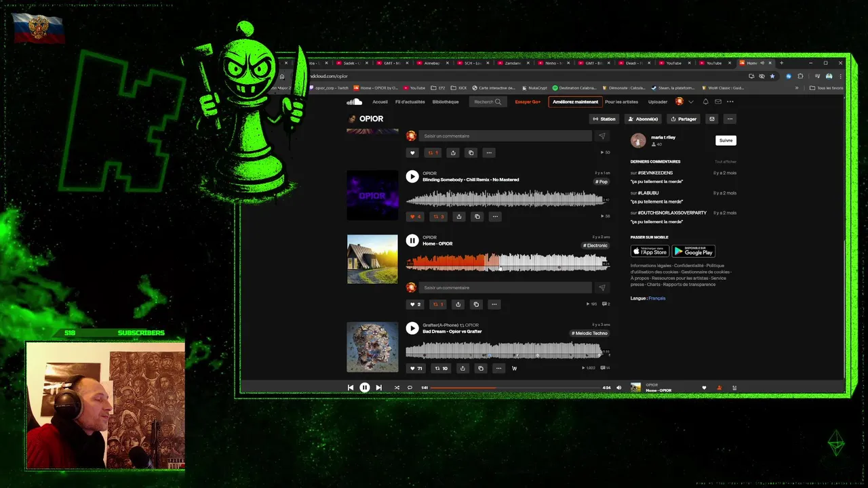The width and height of the screenshot is (868, 488).
Task: Play Bad Dream - Opior vs Grafter
Action: (412, 328)
